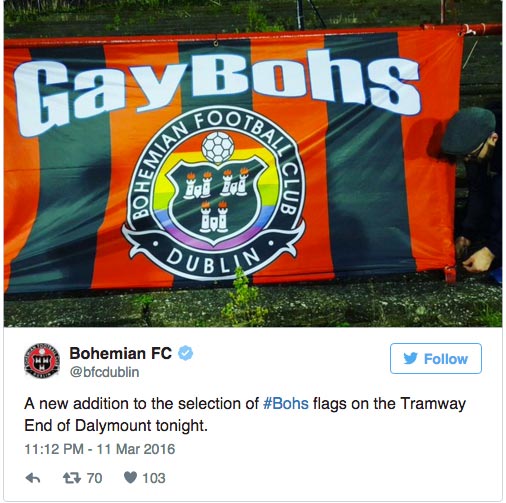
Task: Click the Bohemian Football Club crest in photo
Action: click(x=213, y=193)
